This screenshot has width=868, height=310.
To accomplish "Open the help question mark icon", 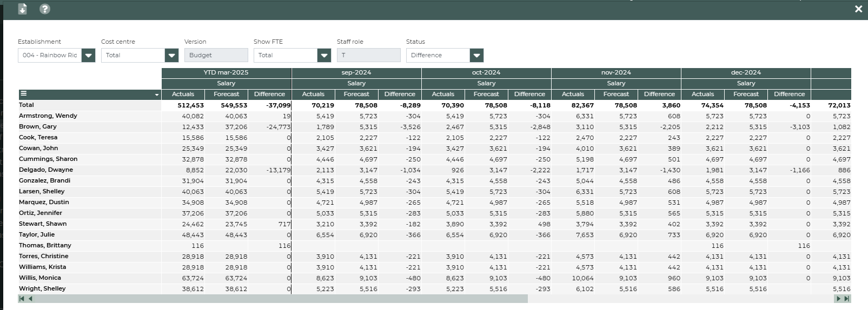I will [45, 9].
